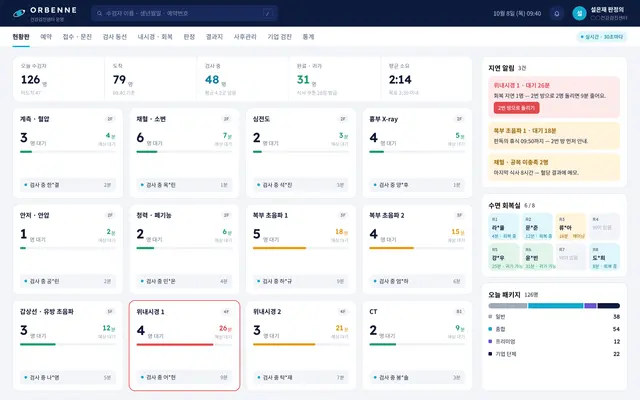Focus the patient search field
The height and width of the screenshot is (400, 640).
184,13
